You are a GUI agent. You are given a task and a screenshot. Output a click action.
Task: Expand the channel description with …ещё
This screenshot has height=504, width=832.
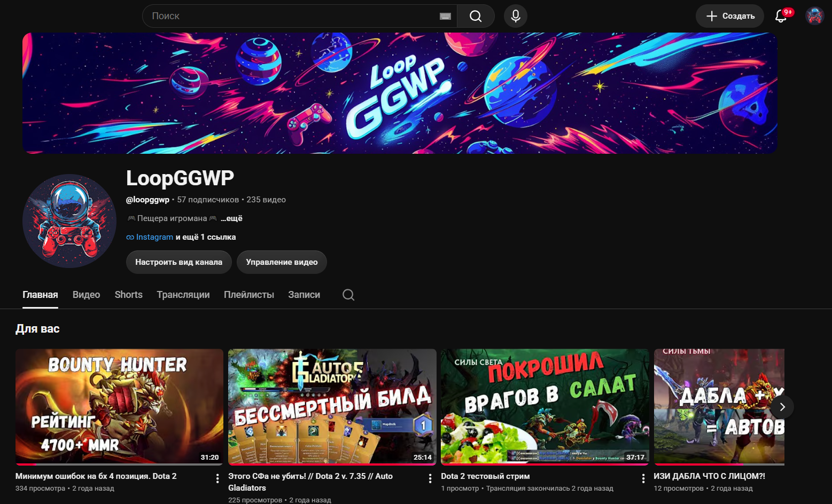pos(231,218)
